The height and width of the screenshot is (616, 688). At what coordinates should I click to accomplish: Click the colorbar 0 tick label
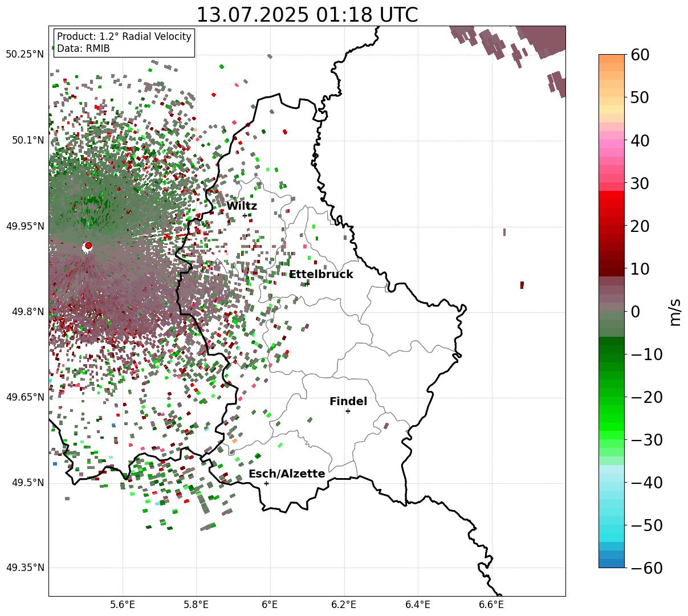point(635,312)
